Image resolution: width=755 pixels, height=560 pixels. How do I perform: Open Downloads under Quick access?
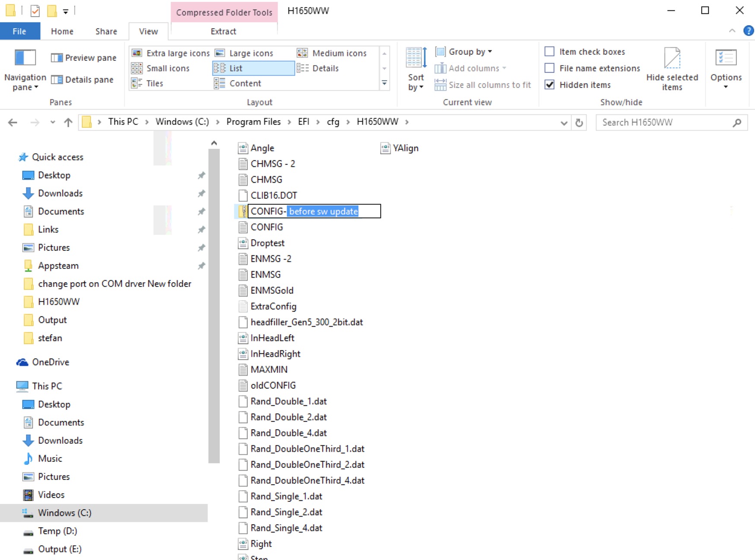pos(60,193)
